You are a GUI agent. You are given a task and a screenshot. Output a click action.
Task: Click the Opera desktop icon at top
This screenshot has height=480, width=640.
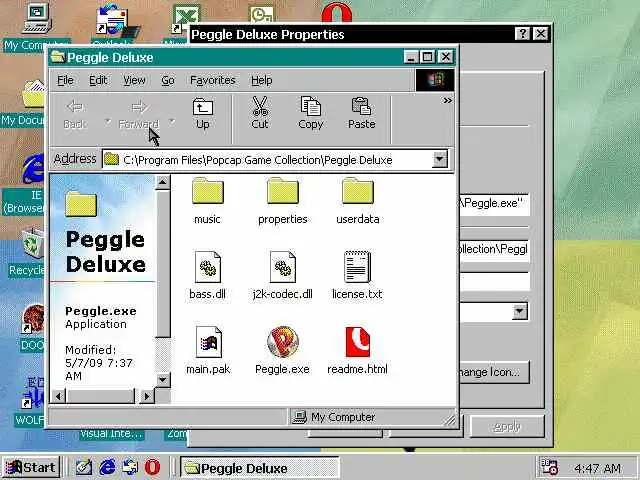tap(336, 11)
